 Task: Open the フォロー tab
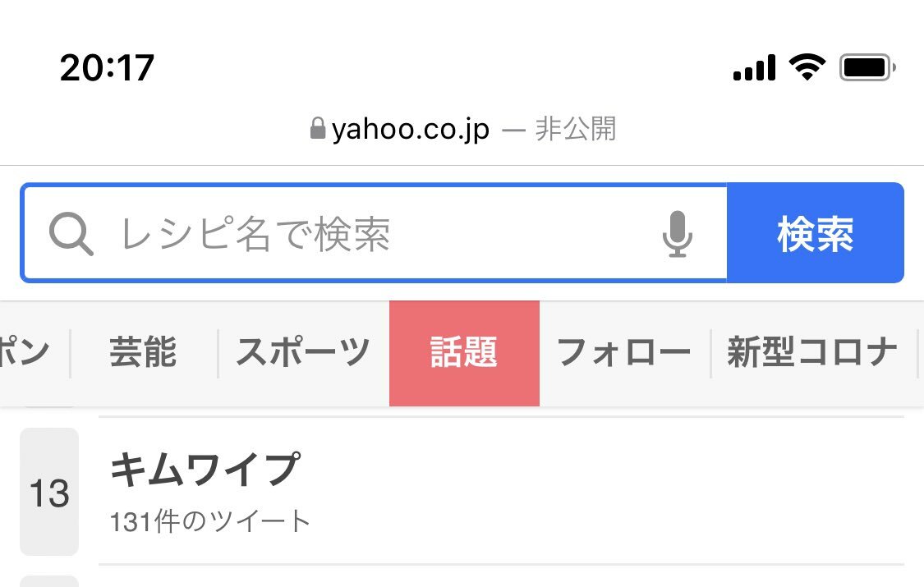tap(624, 352)
